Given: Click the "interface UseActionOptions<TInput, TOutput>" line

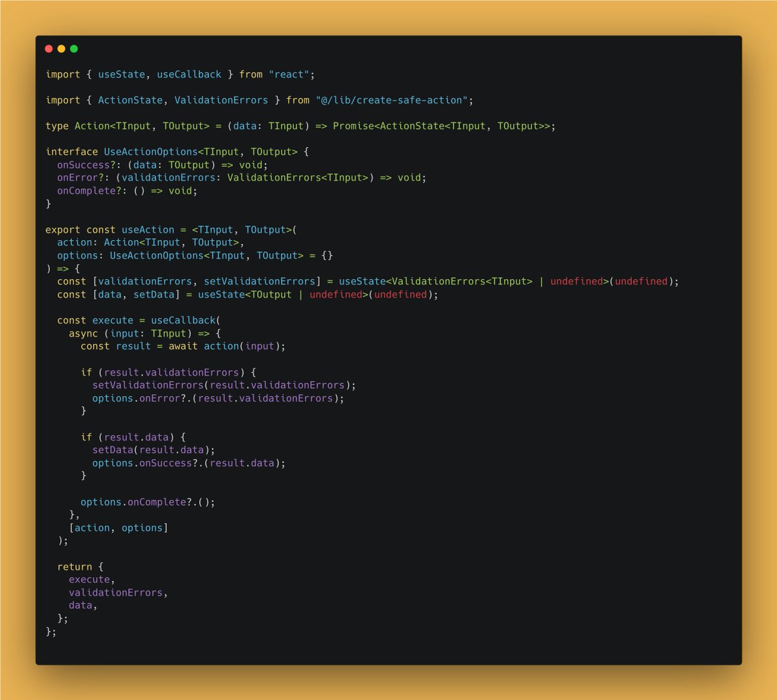Looking at the screenshot, I should tap(177, 152).
